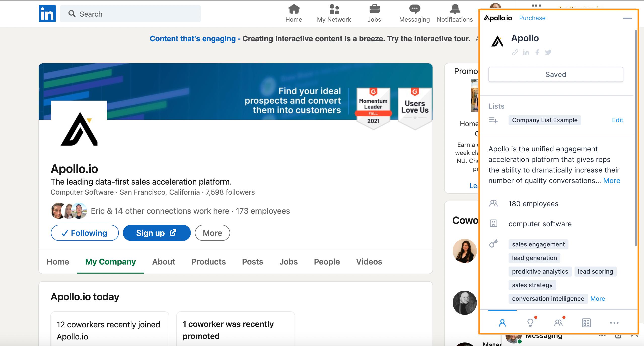Open the list/news icon tab in Apollo panel
This screenshot has width=644, height=346.
click(x=586, y=323)
